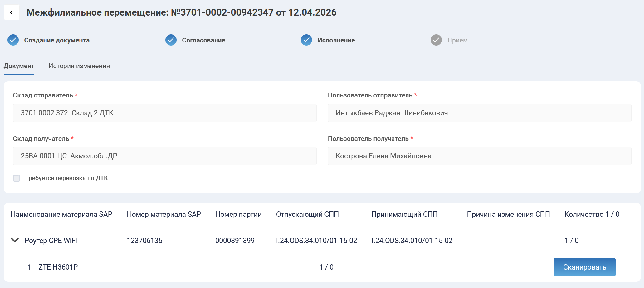The height and width of the screenshot is (288, 644).
Task: Open the 'Склад отправитель' field
Action: pyautogui.click(x=165, y=113)
